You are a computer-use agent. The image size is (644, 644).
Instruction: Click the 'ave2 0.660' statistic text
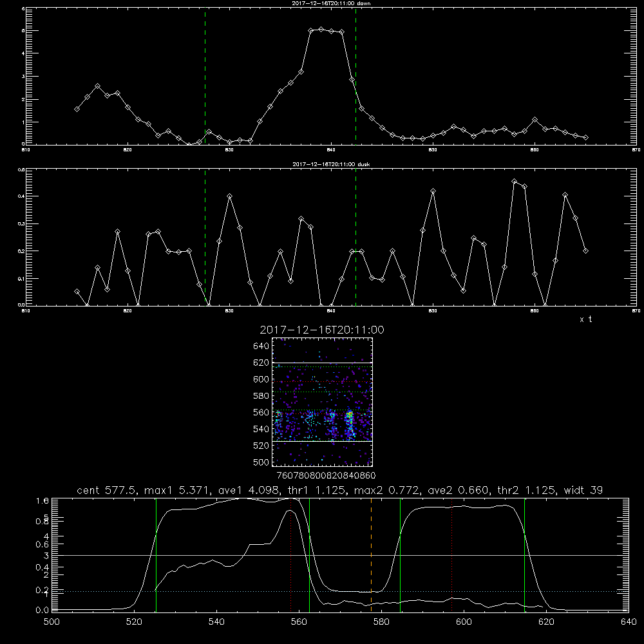coord(459,490)
